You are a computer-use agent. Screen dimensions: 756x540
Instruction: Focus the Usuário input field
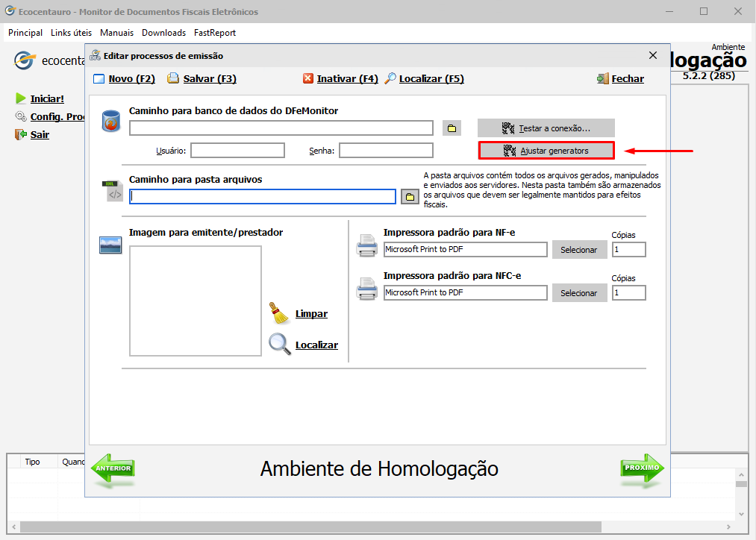click(x=237, y=151)
